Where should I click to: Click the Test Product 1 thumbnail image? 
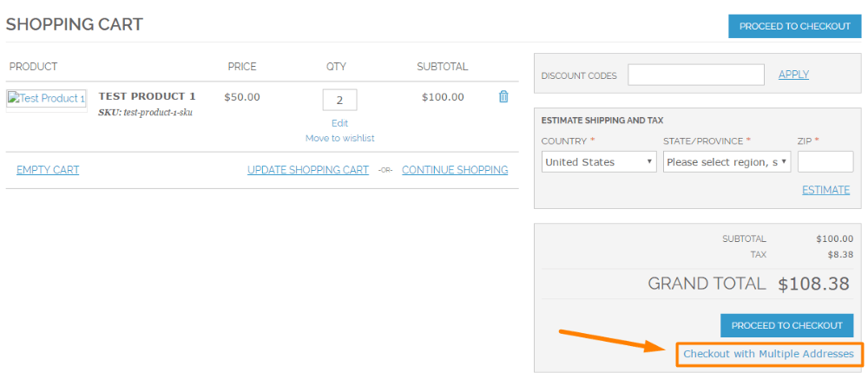47,99
